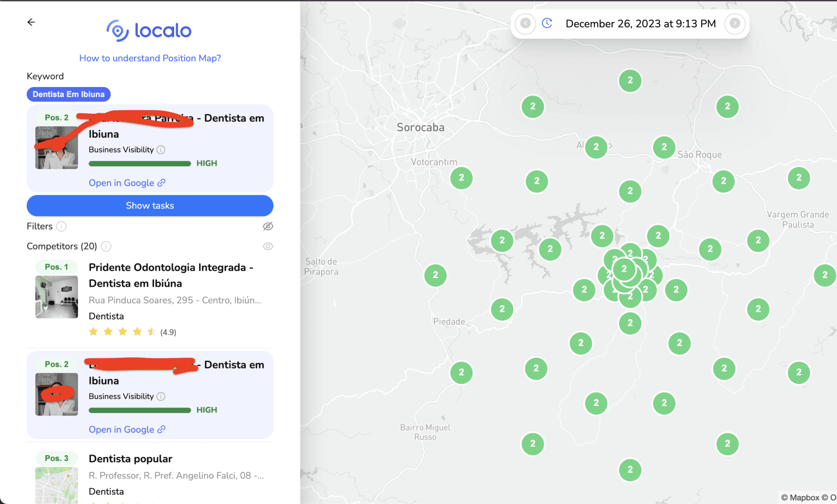Select the 'Dentista Em Ibiuna' keyword chip
This screenshot has width=837, height=504.
pyautogui.click(x=69, y=94)
